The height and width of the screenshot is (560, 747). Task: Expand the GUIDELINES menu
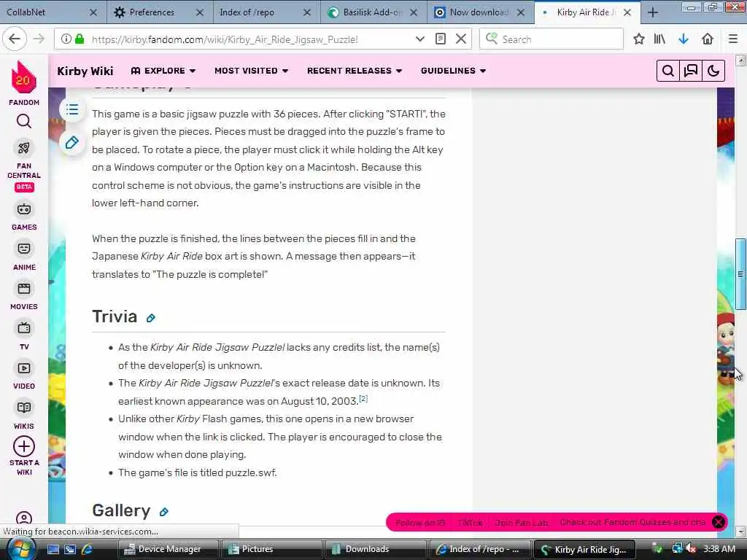[453, 71]
